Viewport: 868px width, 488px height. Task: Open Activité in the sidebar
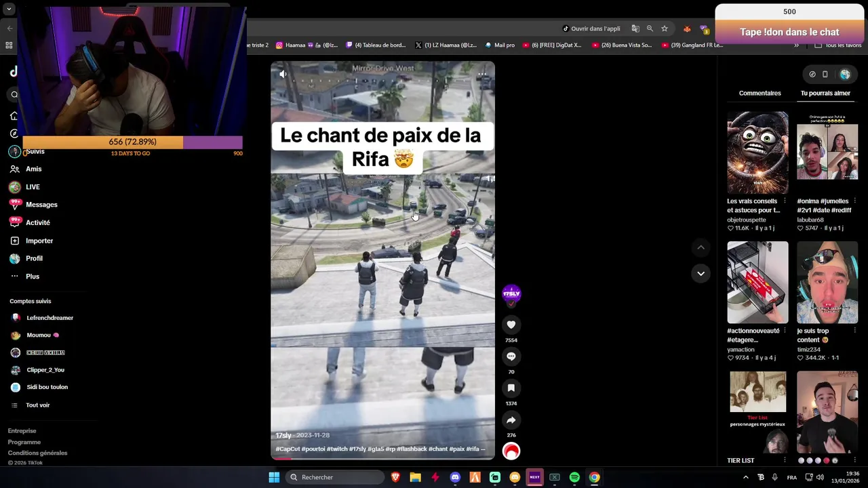click(37, 222)
